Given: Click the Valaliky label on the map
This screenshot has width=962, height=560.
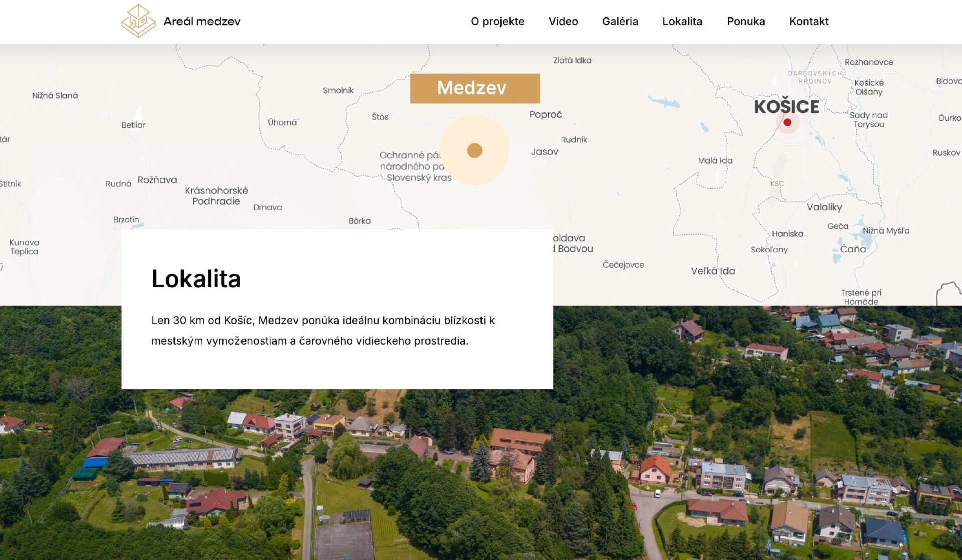Looking at the screenshot, I should pos(824,207).
